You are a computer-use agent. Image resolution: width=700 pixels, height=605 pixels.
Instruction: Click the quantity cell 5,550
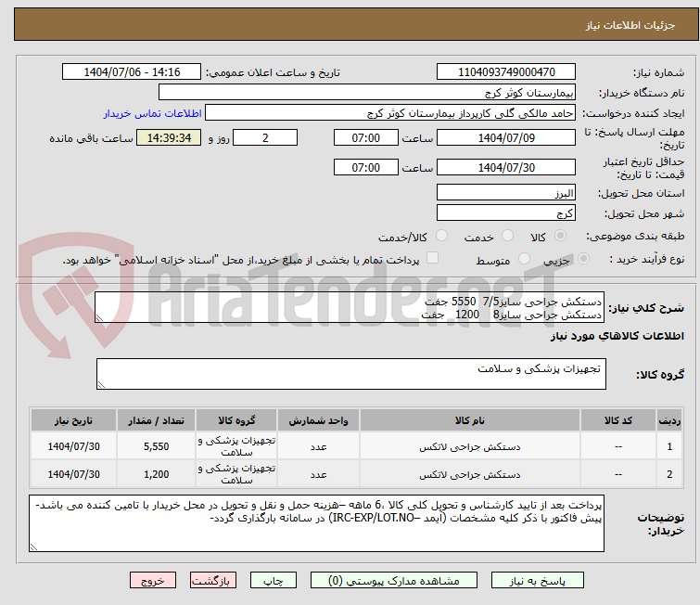click(x=157, y=446)
